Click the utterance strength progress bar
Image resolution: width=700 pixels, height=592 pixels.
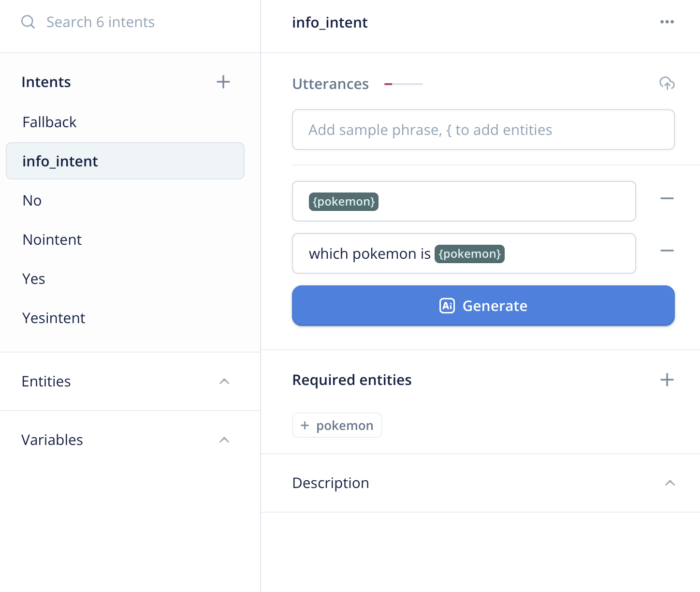pyautogui.click(x=404, y=84)
